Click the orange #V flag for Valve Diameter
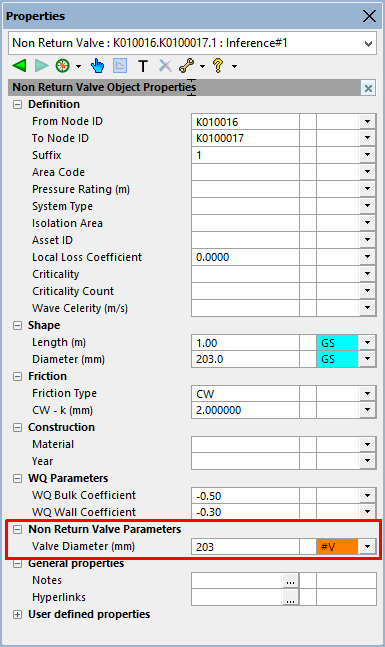 coord(337,547)
